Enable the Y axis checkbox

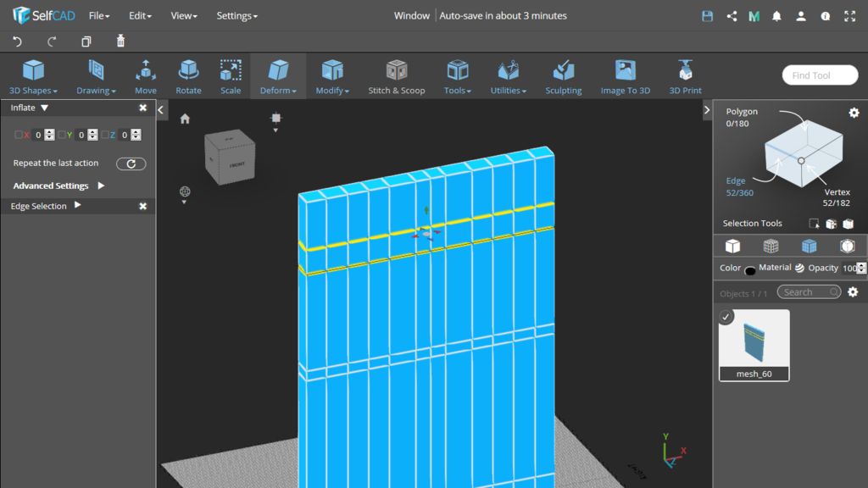[62, 135]
